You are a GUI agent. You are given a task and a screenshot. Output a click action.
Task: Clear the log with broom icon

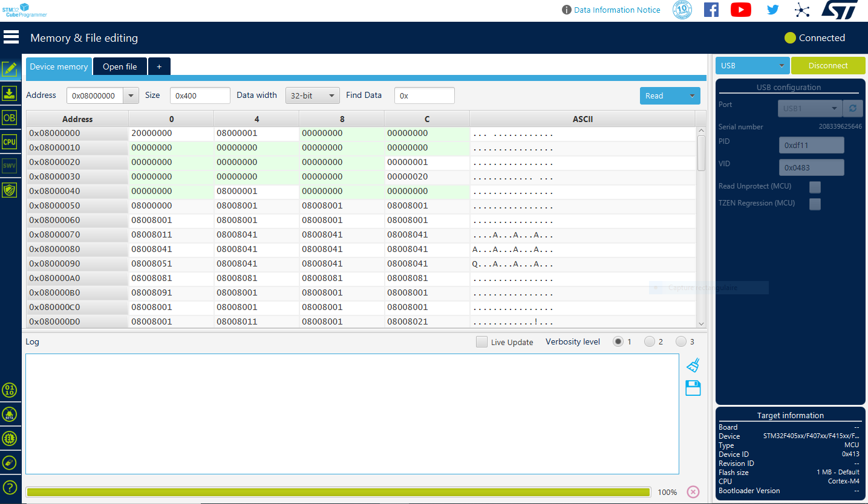tap(693, 365)
